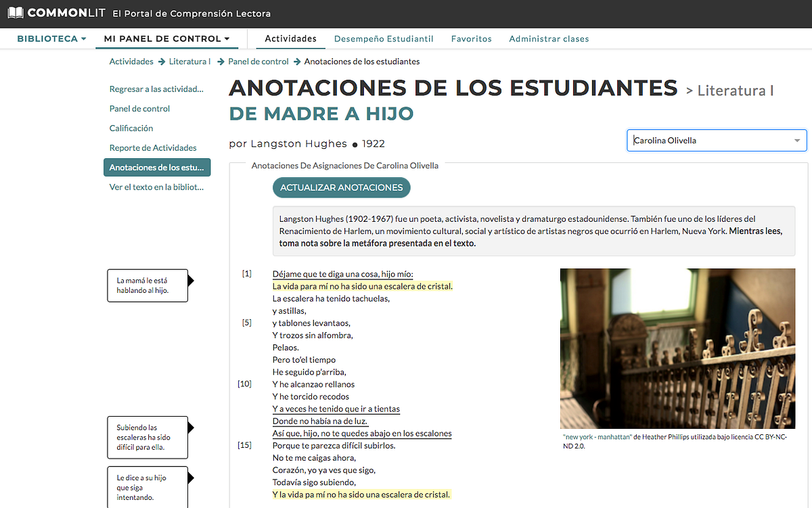Switch to the Desempeño Estudiantil tab

pos(384,39)
